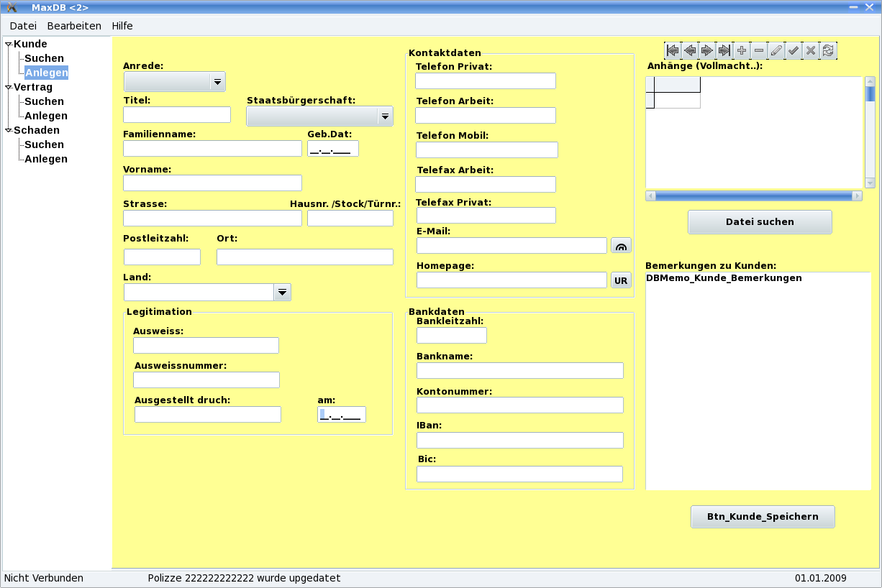The image size is (882, 588).
Task: Open the Datei menu
Action: tap(23, 26)
